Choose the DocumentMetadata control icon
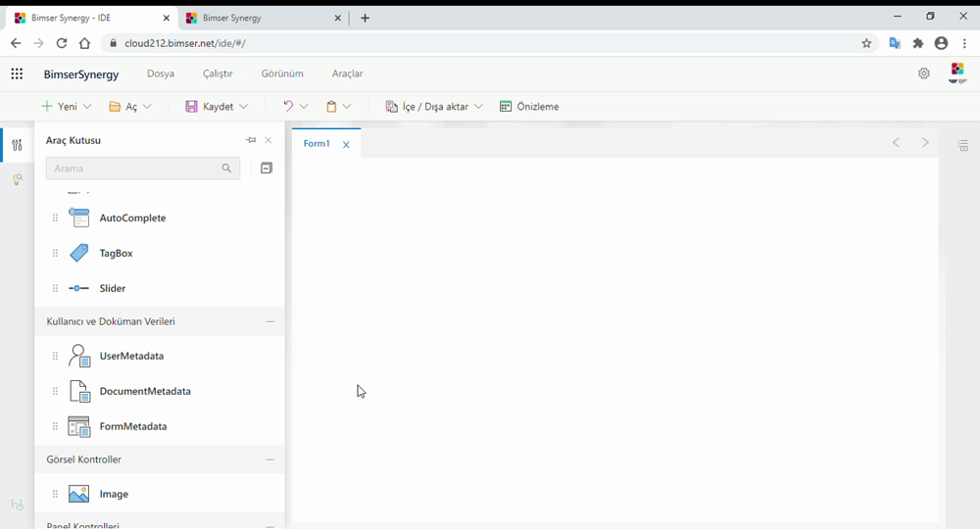The height and width of the screenshot is (529, 980). [x=79, y=392]
